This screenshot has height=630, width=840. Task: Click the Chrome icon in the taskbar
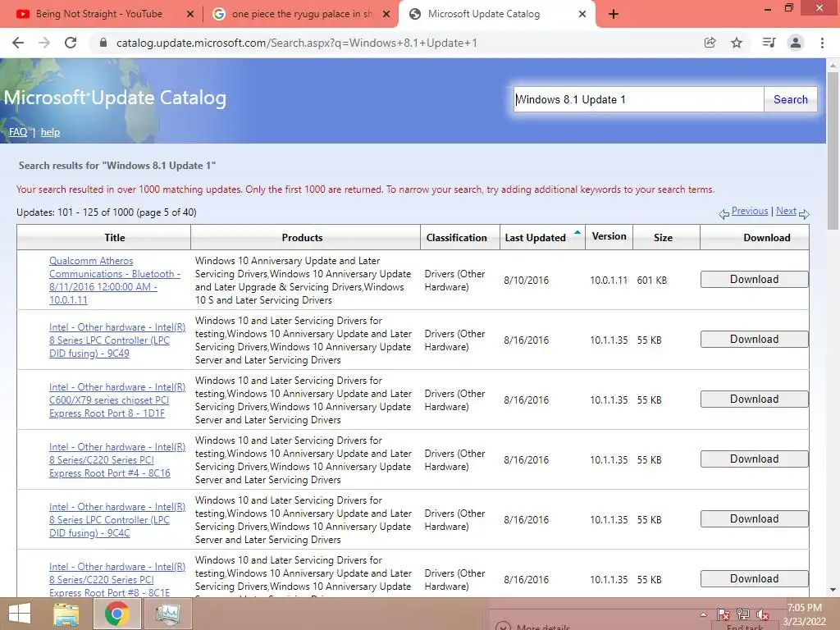pos(116,614)
